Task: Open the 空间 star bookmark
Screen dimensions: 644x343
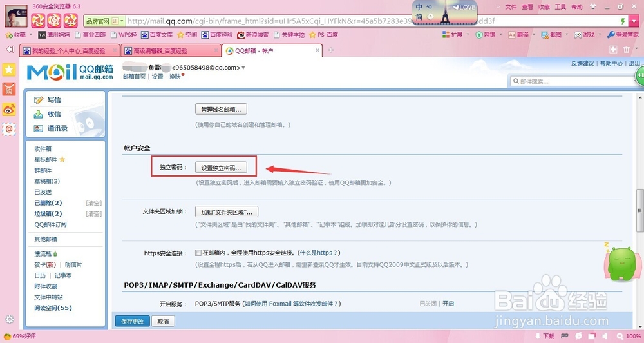Action: click(x=187, y=35)
